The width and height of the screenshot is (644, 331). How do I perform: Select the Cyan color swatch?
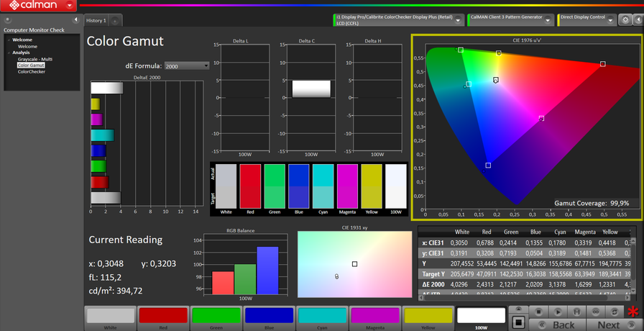[x=322, y=317]
